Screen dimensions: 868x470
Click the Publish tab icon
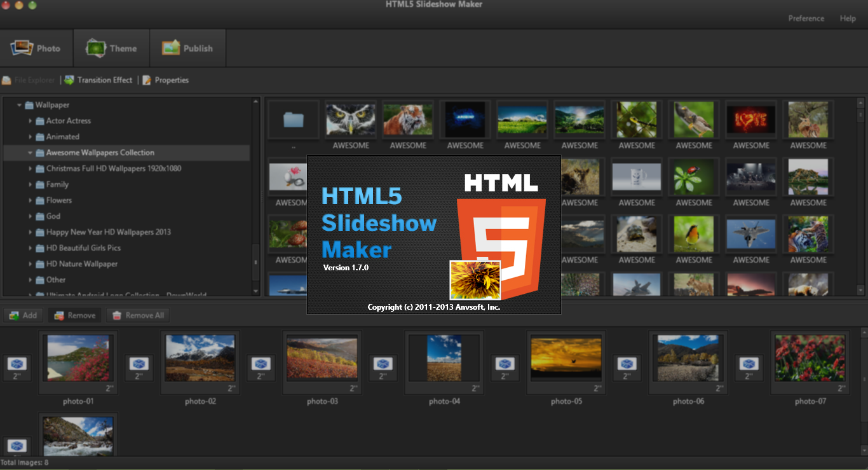tap(171, 48)
